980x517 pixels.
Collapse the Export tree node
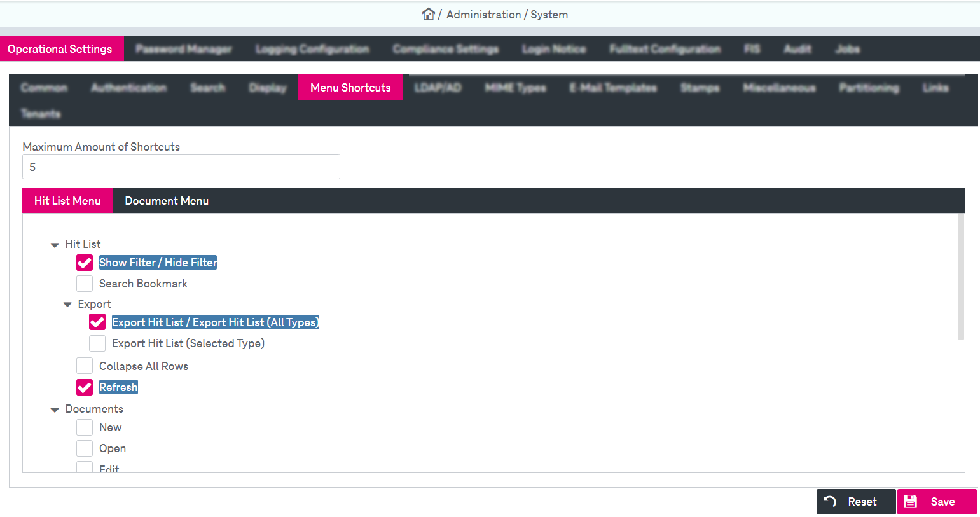[67, 305]
